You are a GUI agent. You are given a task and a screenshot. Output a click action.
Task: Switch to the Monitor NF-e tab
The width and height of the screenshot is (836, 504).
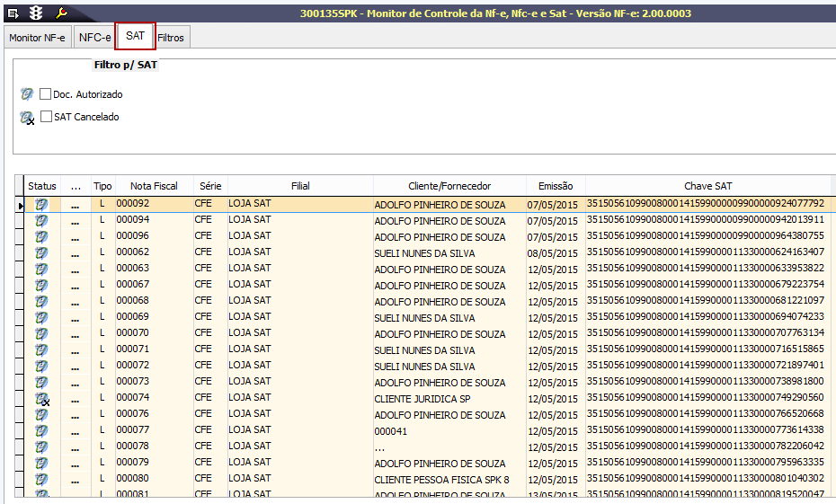[x=37, y=38]
